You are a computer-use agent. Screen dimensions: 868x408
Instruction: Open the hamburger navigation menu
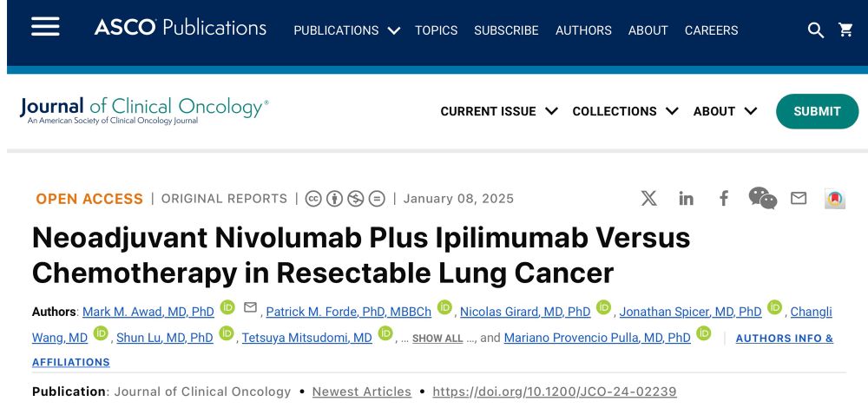45,27
